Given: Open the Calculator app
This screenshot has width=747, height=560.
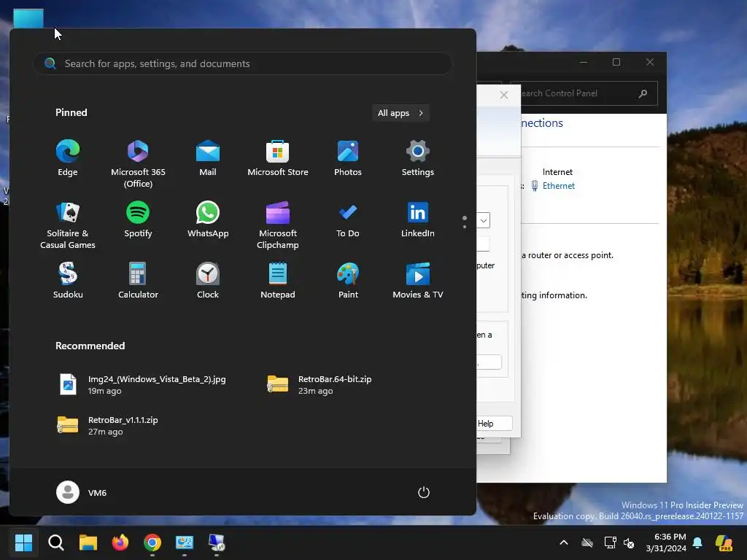Looking at the screenshot, I should 138,281.
